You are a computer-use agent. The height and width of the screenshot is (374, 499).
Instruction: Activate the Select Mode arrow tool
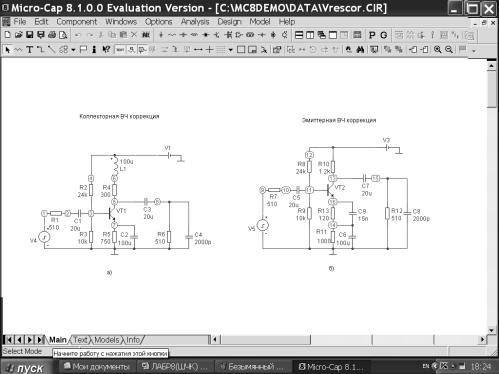8,50
